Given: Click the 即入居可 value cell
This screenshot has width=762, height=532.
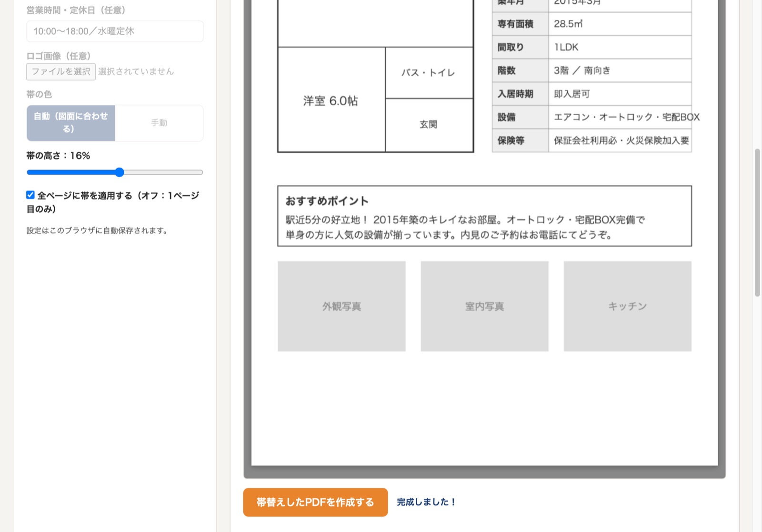Looking at the screenshot, I should pos(620,94).
